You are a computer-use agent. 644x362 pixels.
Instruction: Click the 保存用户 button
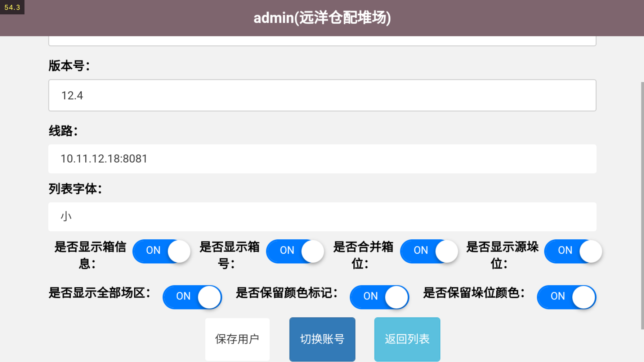[x=237, y=339]
